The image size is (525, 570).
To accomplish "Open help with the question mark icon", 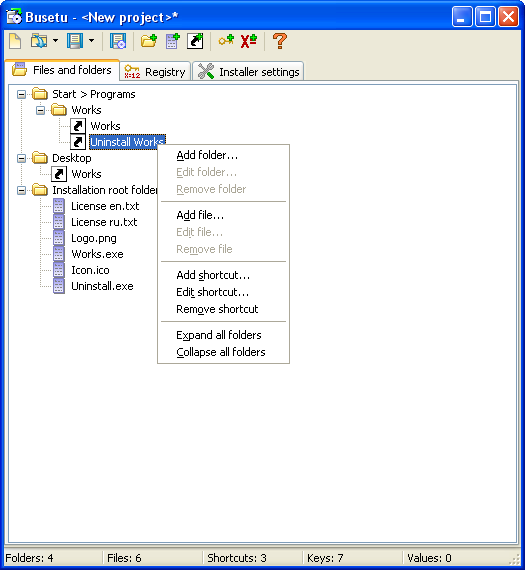I will [280, 41].
